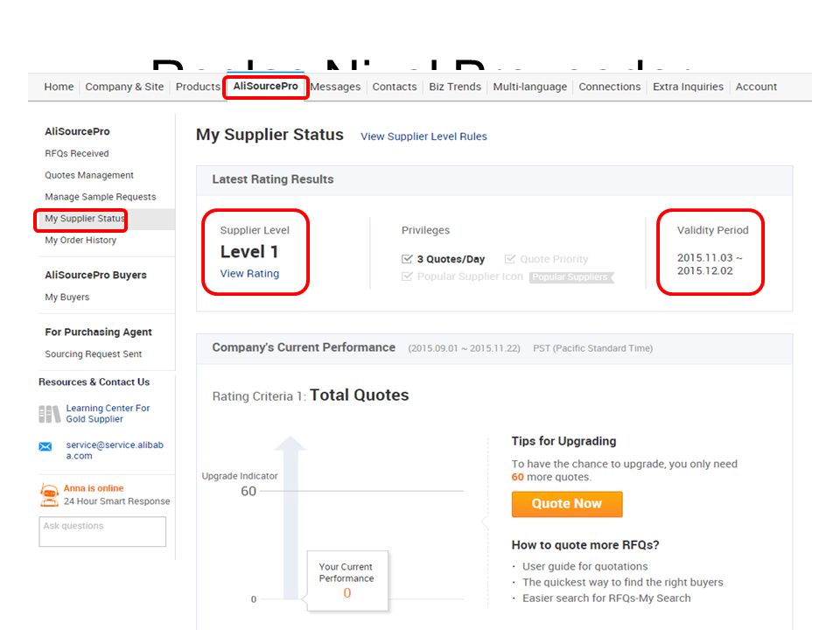Click the Anna robot assistant icon

[49, 494]
